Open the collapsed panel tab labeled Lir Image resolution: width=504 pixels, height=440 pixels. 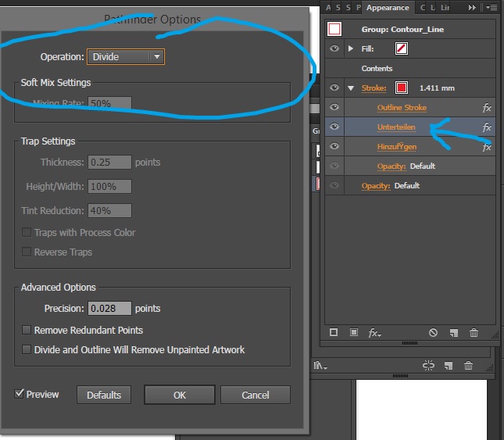point(445,7)
